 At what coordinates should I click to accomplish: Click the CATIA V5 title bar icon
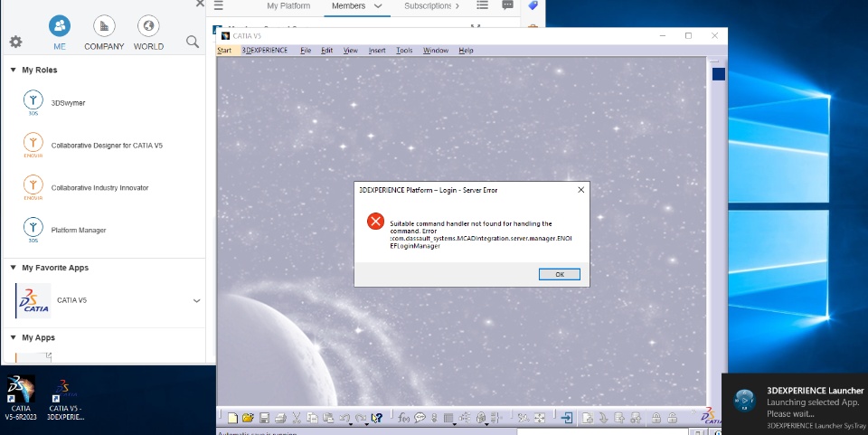tap(225, 36)
